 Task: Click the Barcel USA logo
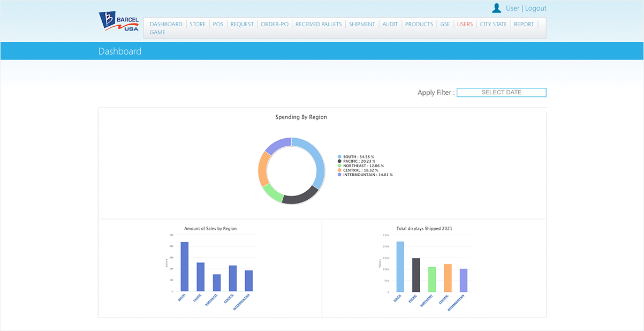[x=119, y=22]
